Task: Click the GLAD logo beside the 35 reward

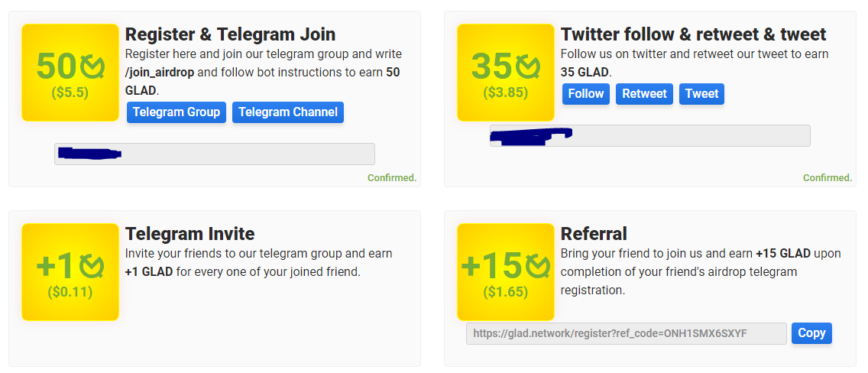Action: pos(528,66)
